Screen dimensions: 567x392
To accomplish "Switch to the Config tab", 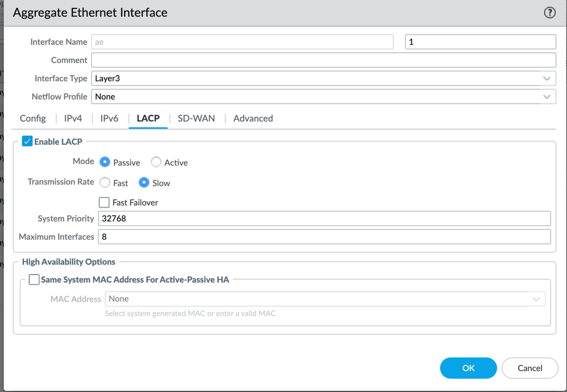I will 33,118.
